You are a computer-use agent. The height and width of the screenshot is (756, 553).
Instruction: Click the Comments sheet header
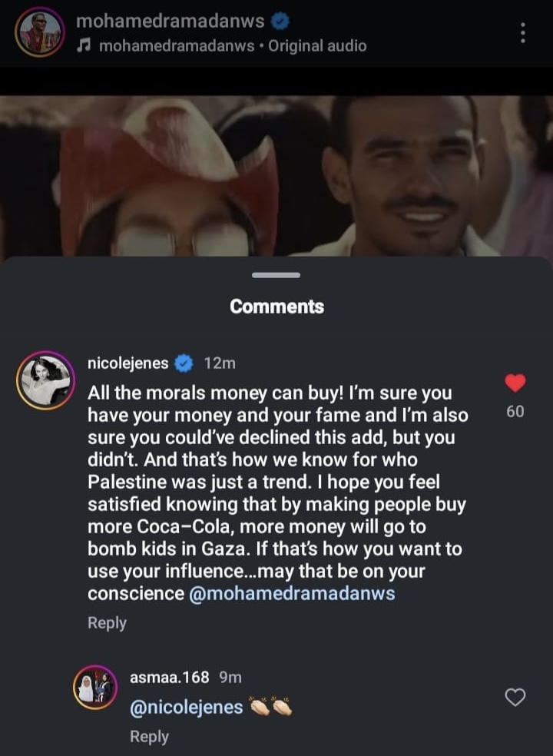click(x=276, y=307)
